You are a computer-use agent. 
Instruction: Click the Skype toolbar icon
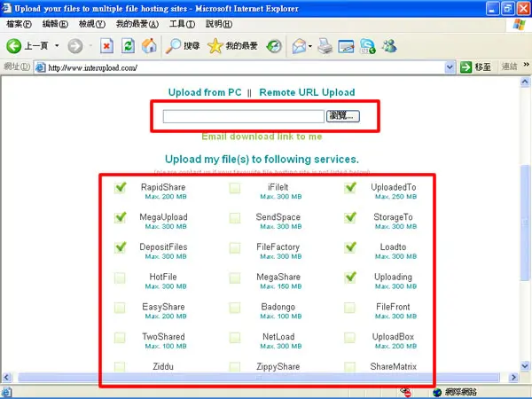click(368, 46)
